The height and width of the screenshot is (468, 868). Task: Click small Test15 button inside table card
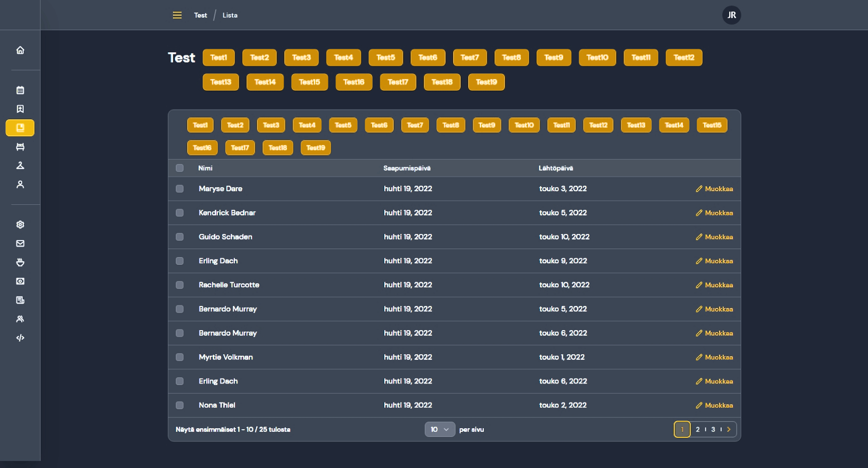tap(712, 125)
